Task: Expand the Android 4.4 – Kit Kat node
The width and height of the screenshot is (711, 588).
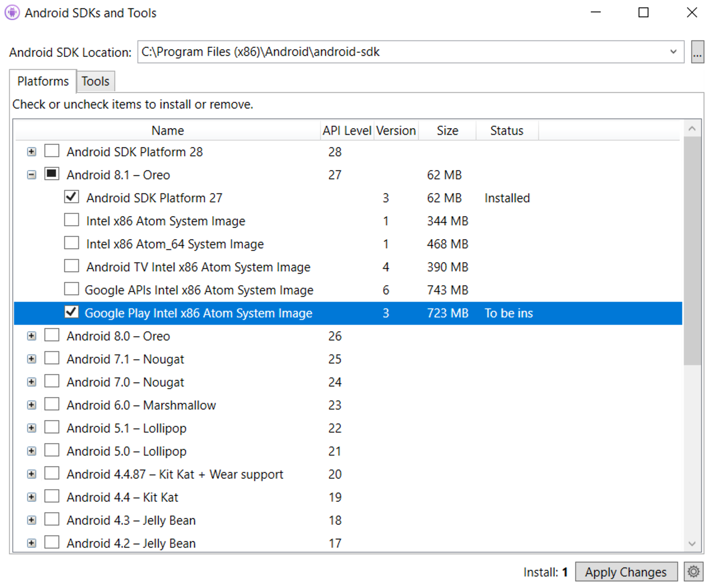Action: coord(31,497)
